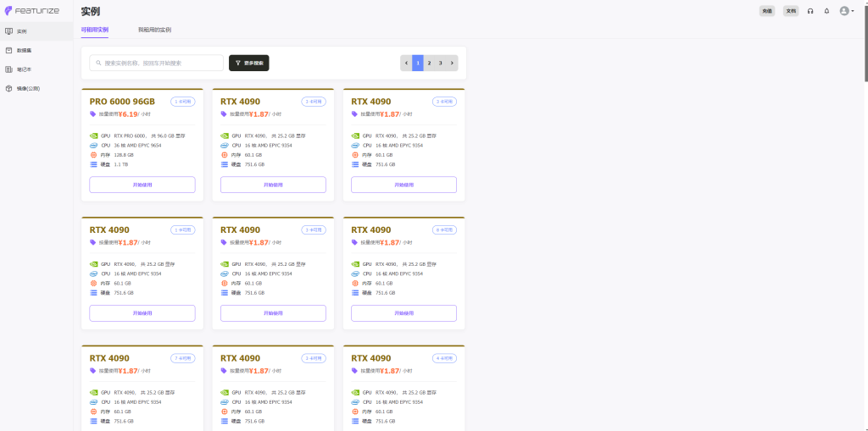Click the Featurize logo in the sidebar

click(31, 11)
